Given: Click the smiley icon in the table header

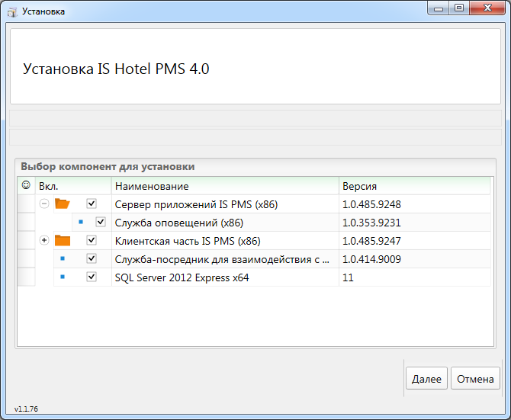Looking at the screenshot, I should [26, 185].
